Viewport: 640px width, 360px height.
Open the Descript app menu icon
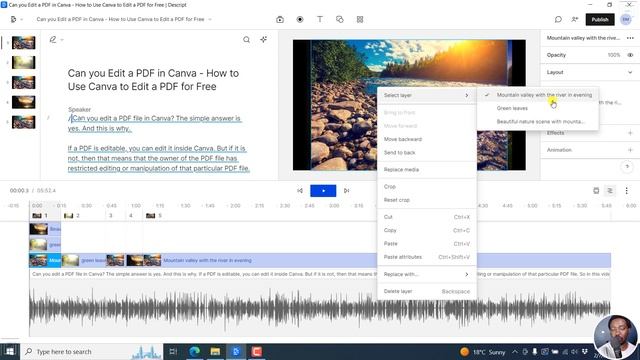[13, 19]
